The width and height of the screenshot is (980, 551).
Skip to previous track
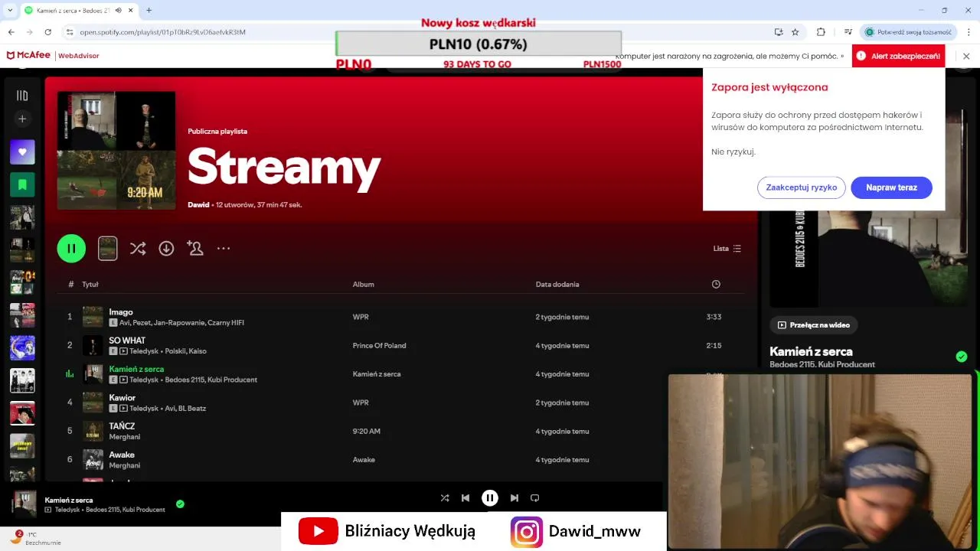[465, 498]
